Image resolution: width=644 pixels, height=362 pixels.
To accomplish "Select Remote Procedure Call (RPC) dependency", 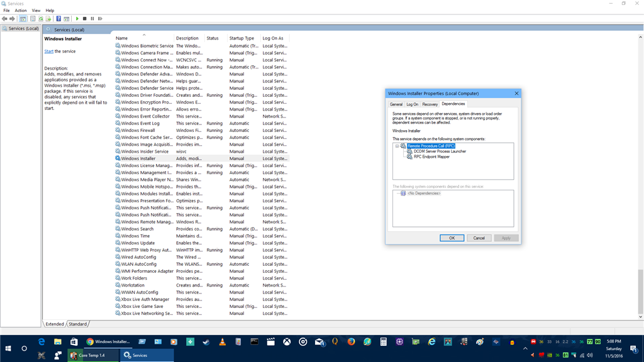I will (431, 146).
